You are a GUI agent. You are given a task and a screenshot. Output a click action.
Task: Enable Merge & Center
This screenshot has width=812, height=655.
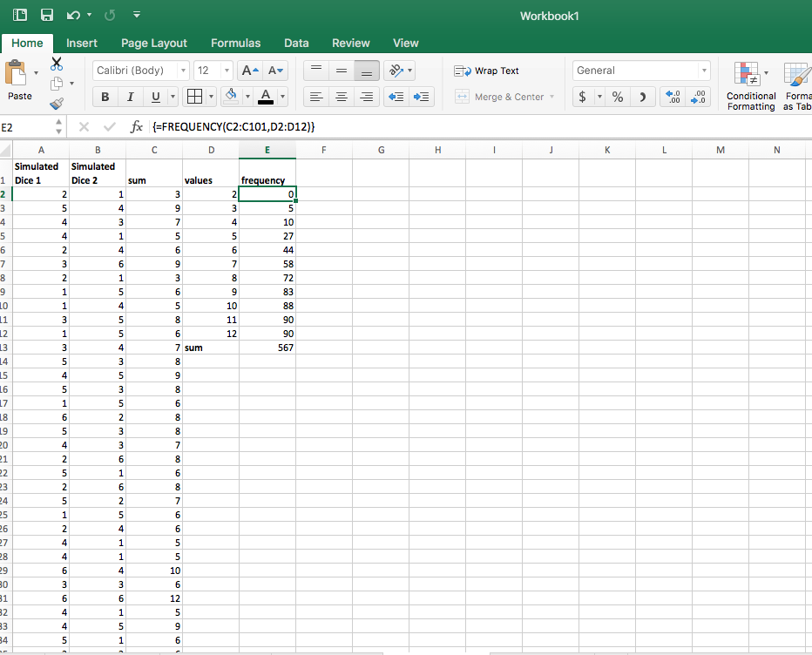505,97
